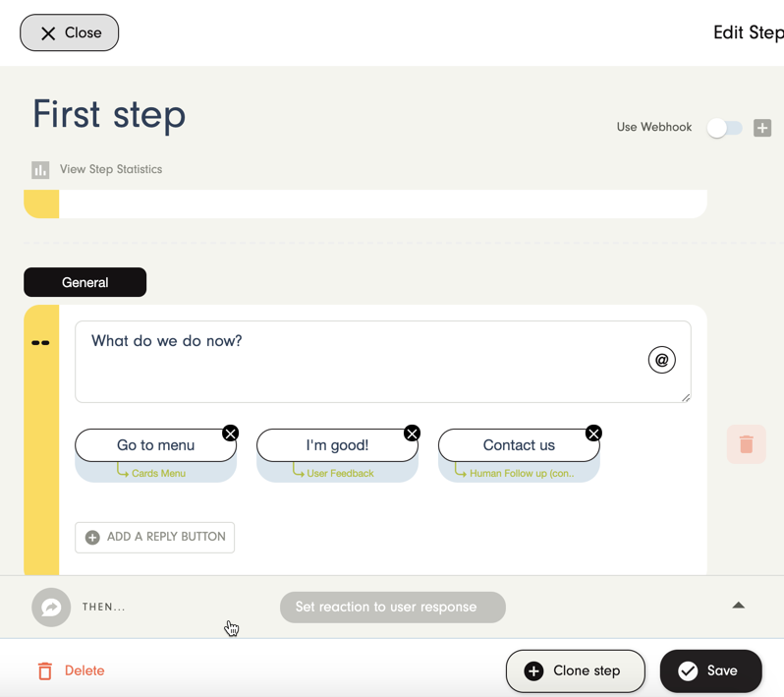Click the message drag handle on yellow bar
Image resolution: width=784 pixels, height=697 pixels.
pyautogui.click(x=40, y=343)
